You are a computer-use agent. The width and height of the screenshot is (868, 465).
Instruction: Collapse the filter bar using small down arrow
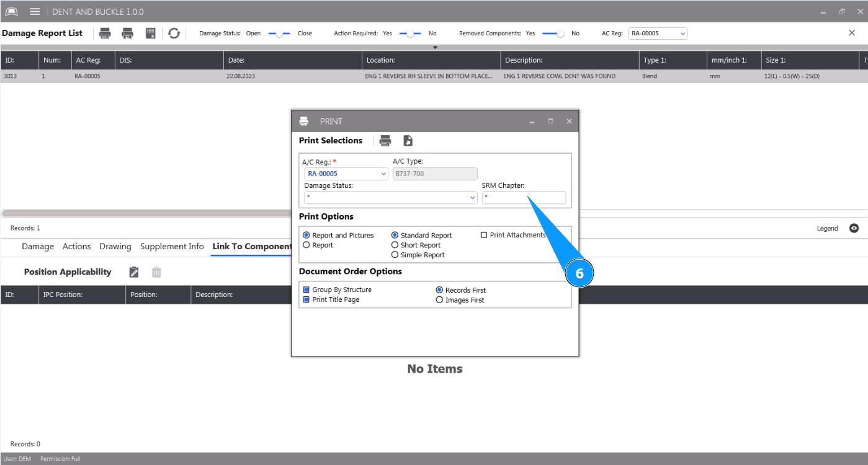(435, 47)
